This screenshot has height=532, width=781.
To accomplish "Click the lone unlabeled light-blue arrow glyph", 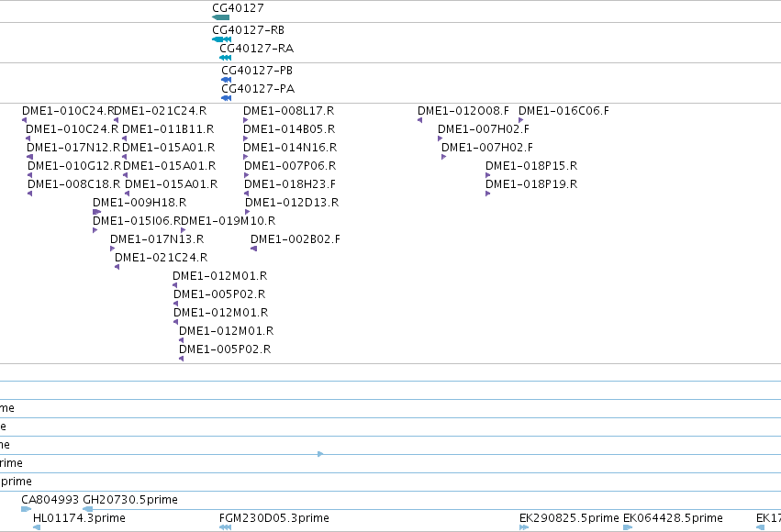I will click(x=321, y=454).
